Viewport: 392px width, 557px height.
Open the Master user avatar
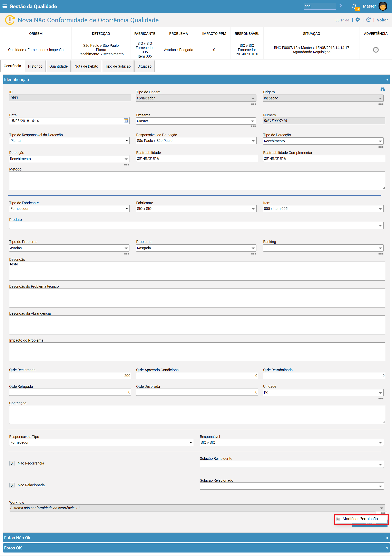pyautogui.click(x=383, y=6)
